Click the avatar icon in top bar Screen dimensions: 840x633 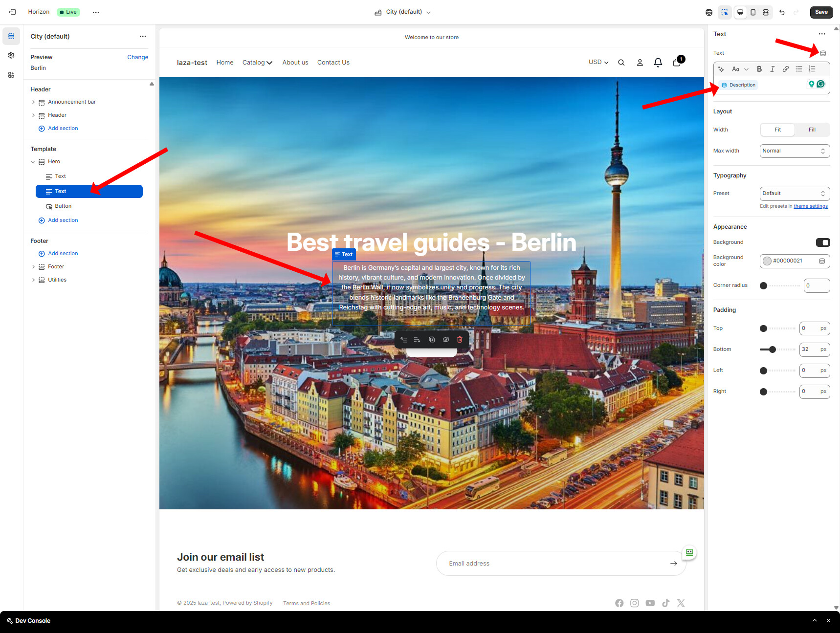pos(709,12)
